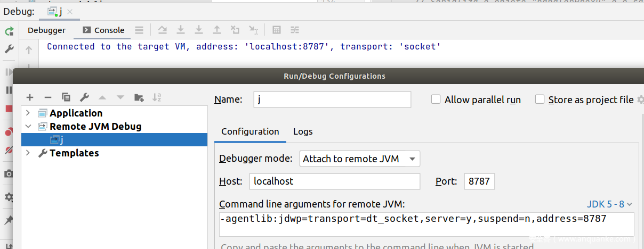
Task: Switch to the Logs tab
Action: pyautogui.click(x=303, y=131)
